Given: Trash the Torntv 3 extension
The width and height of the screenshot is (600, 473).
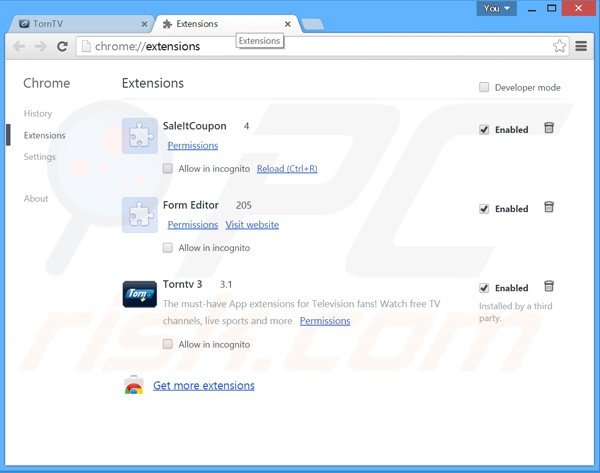Looking at the screenshot, I should point(548,286).
